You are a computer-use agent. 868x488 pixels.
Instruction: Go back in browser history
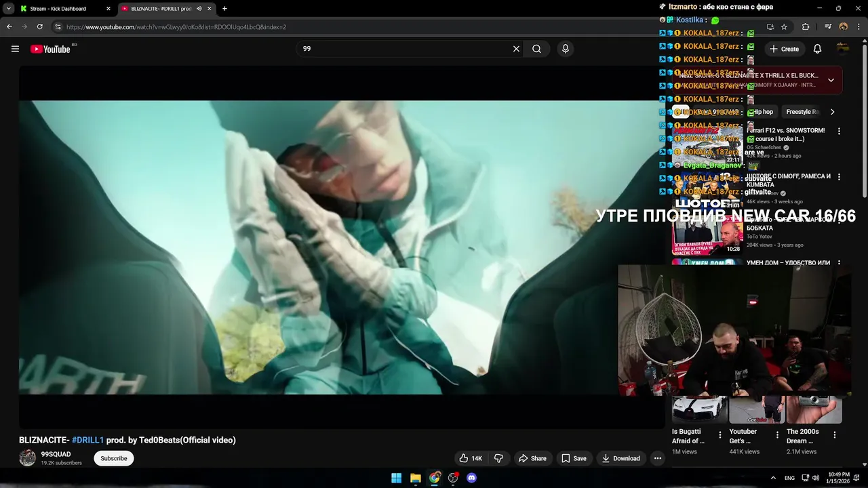point(9,27)
